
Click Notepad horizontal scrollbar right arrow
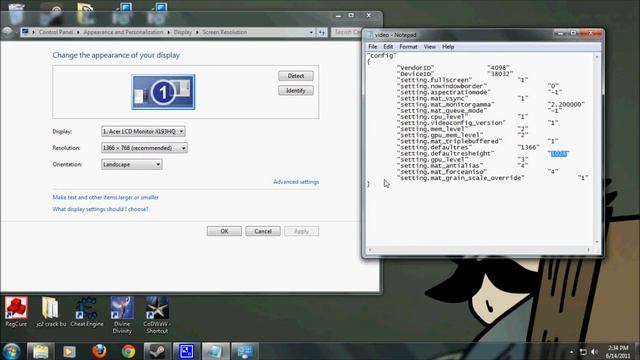click(x=589, y=250)
